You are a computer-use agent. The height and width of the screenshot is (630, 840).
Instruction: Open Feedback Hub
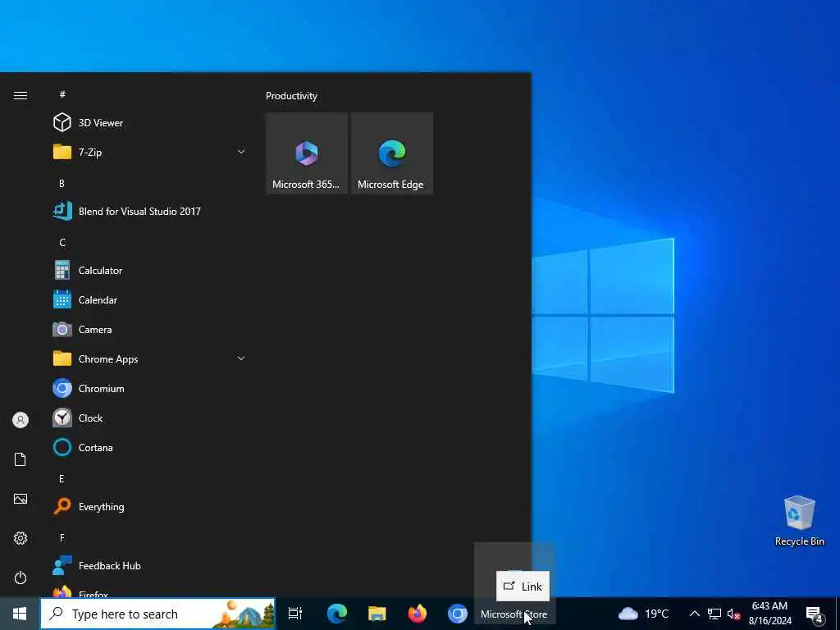pyautogui.click(x=149, y=566)
